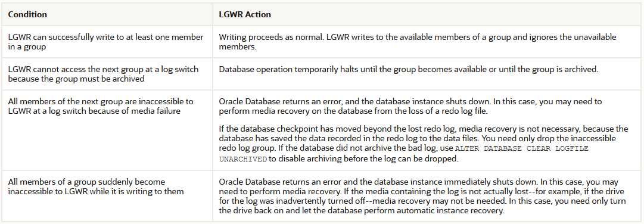Click the LGWR Action column header
Screen dimensions: 644x224
point(245,14)
